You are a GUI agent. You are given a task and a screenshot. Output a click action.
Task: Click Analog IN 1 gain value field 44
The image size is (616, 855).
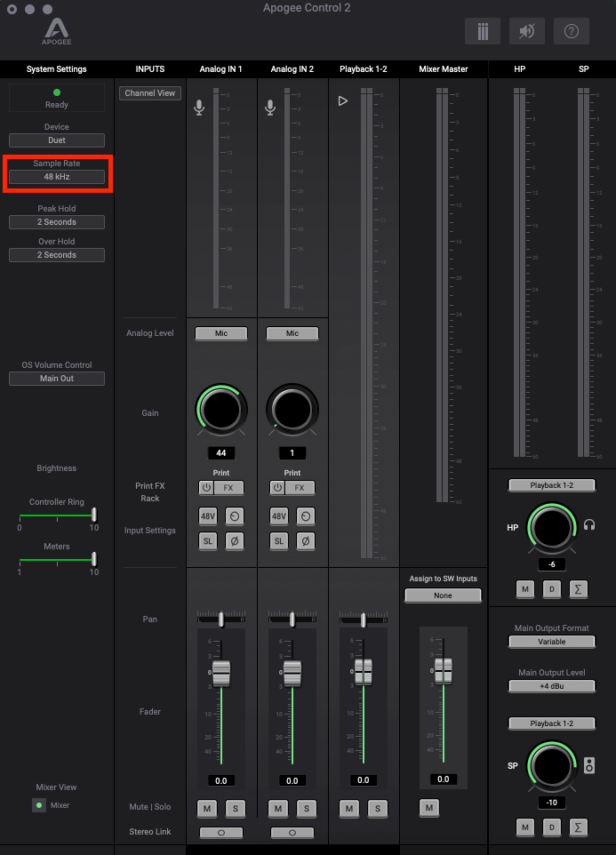(x=221, y=453)
